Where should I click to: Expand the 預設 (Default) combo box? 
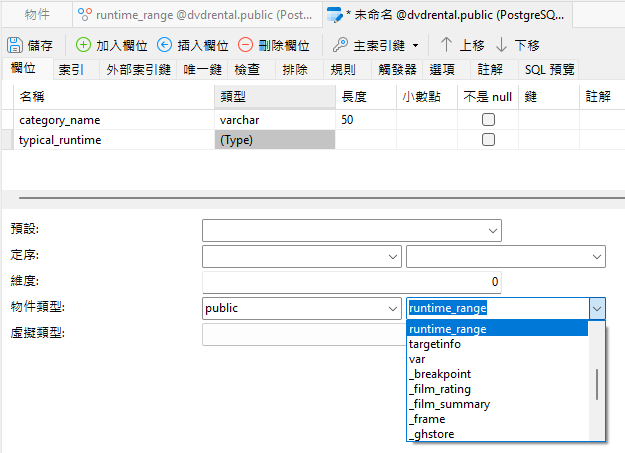[x=493, y=230]
